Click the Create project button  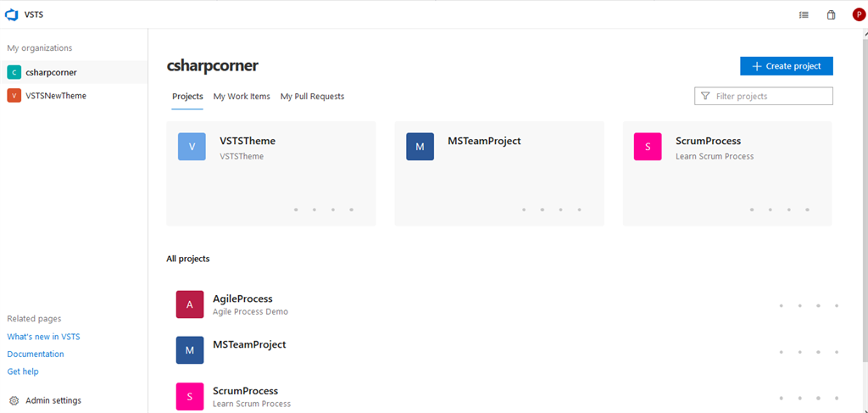point(786,66)
